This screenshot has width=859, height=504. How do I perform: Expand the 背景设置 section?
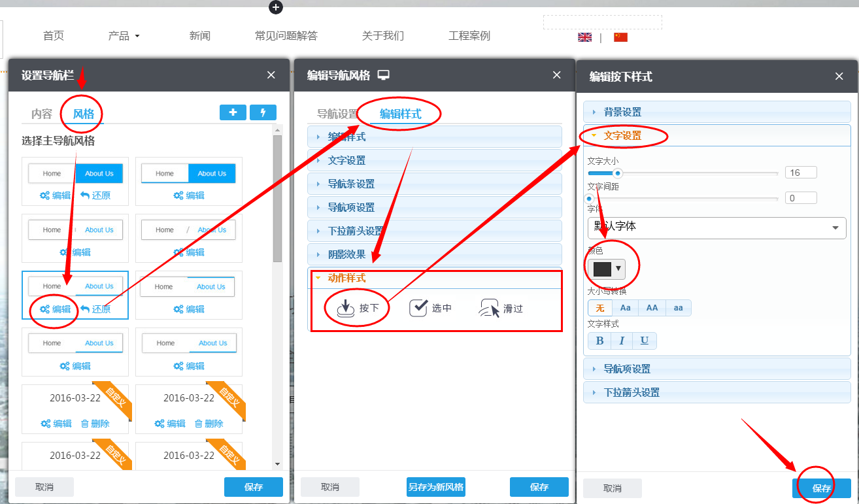716,111
